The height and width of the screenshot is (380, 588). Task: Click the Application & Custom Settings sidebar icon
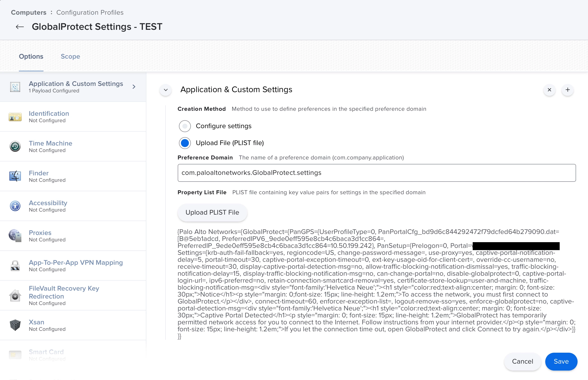tap(15, 87)
